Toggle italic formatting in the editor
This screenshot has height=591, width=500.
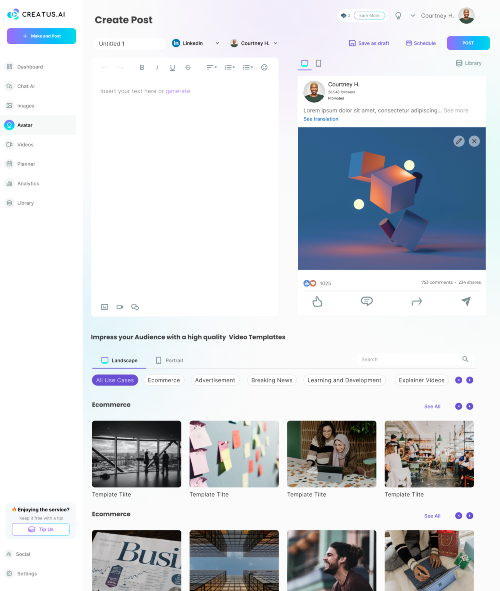coord(157,67)
